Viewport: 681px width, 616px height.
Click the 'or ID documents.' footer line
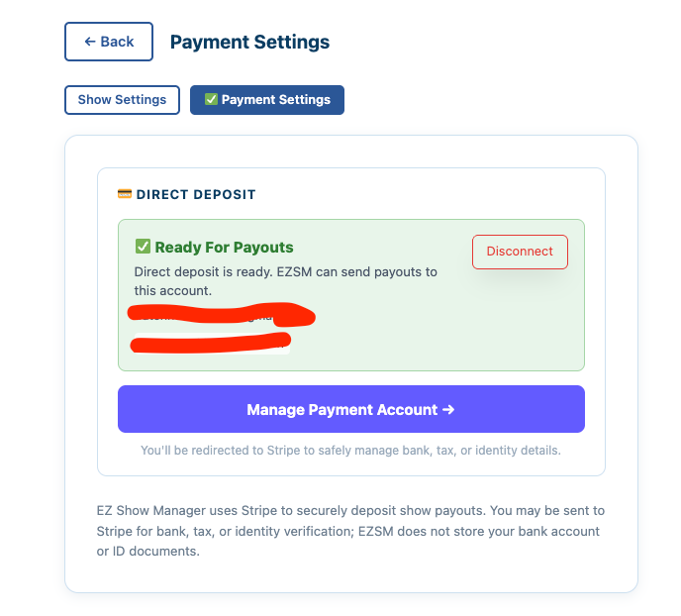coord(148,552)
